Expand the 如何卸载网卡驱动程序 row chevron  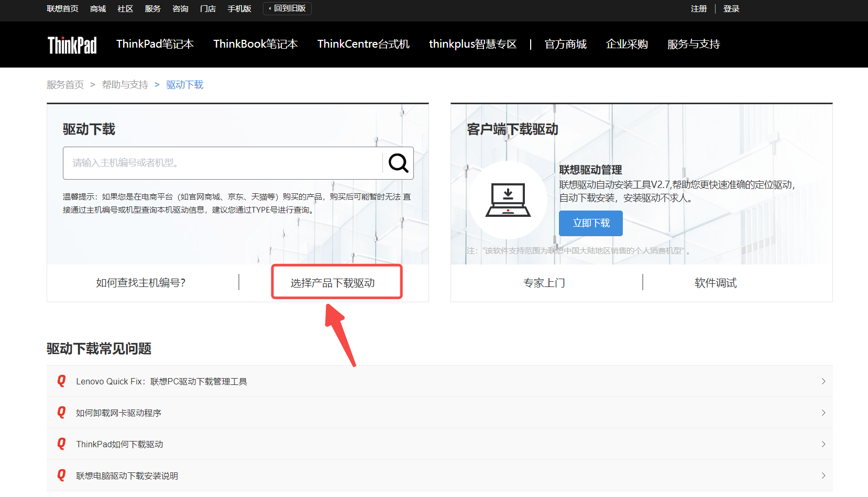click(823, 413)
